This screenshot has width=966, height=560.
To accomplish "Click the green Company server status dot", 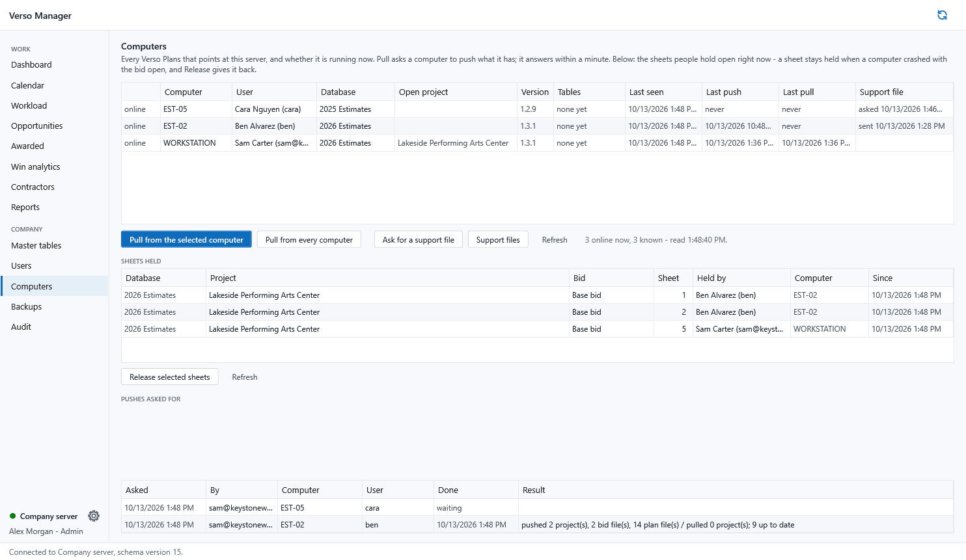I will tap(12, 516).
